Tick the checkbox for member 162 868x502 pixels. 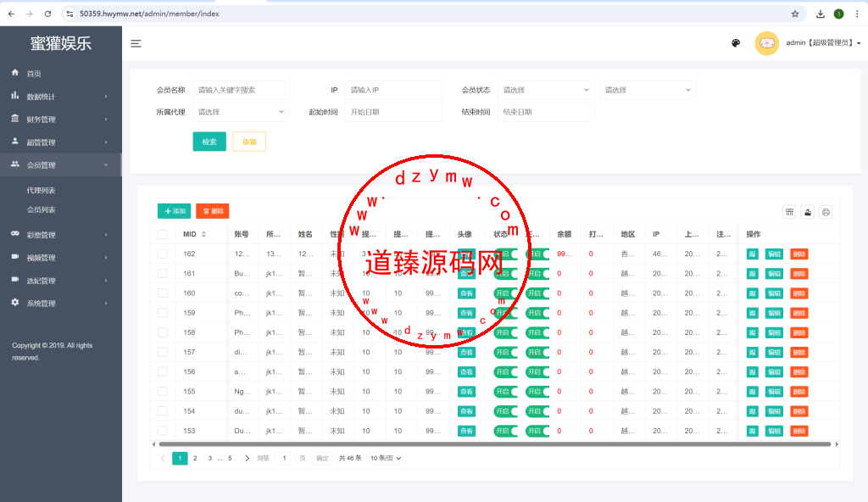pyautogui.click(x=162, y=254)
